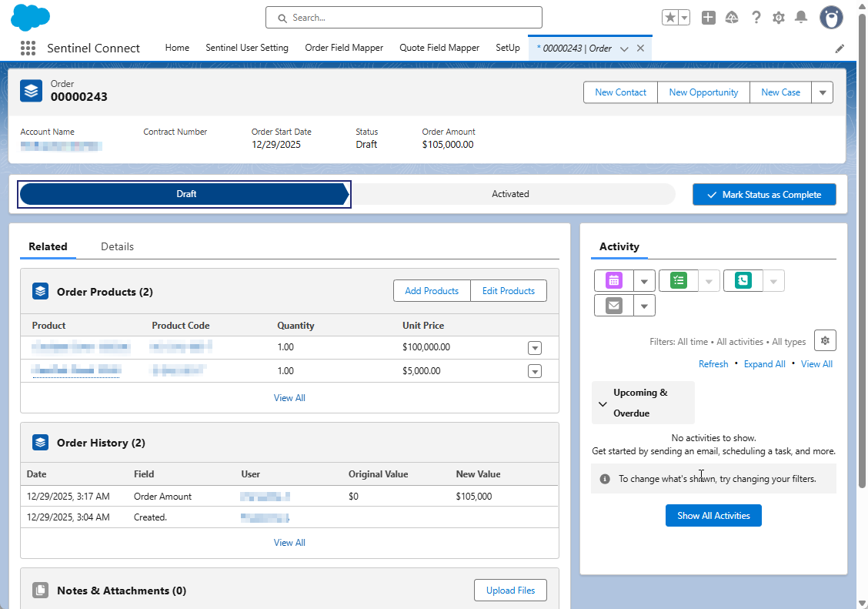
Task: Collapse the Upcoming & Overdue section
Action: pyautogui.click(x=603, y=403)
